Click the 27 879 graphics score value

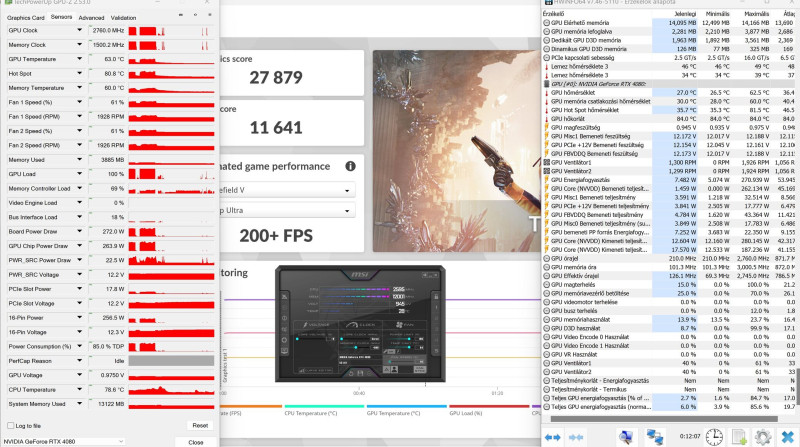tap(276, 78)
